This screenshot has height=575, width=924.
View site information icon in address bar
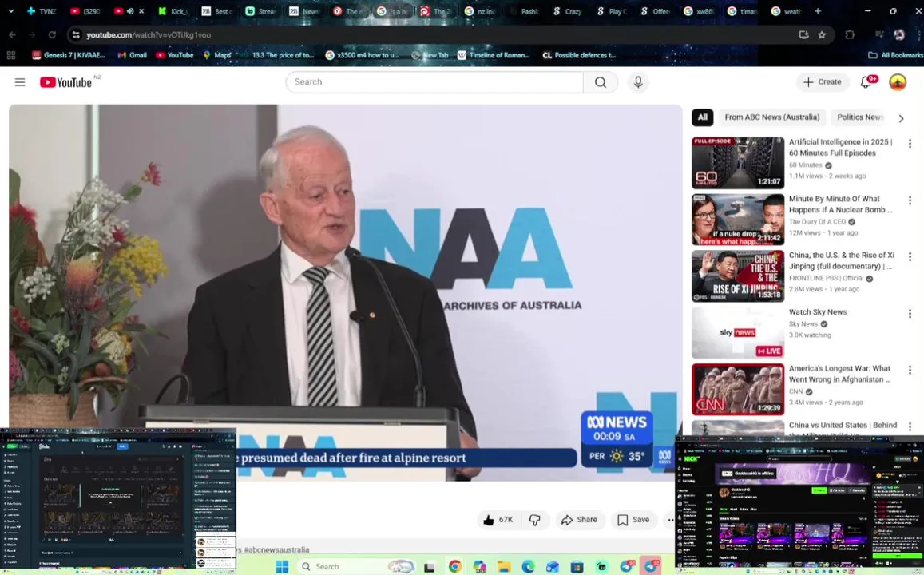click(75, 35)
